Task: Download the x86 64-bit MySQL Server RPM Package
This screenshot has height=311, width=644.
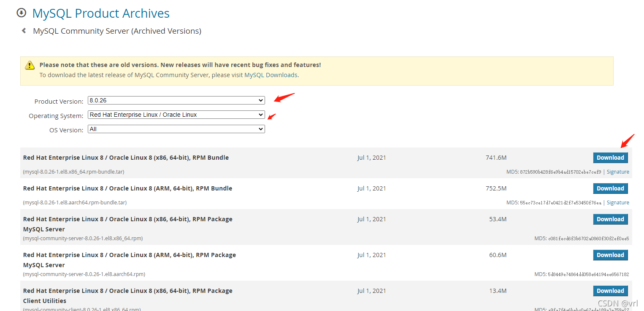Action: 610,219
